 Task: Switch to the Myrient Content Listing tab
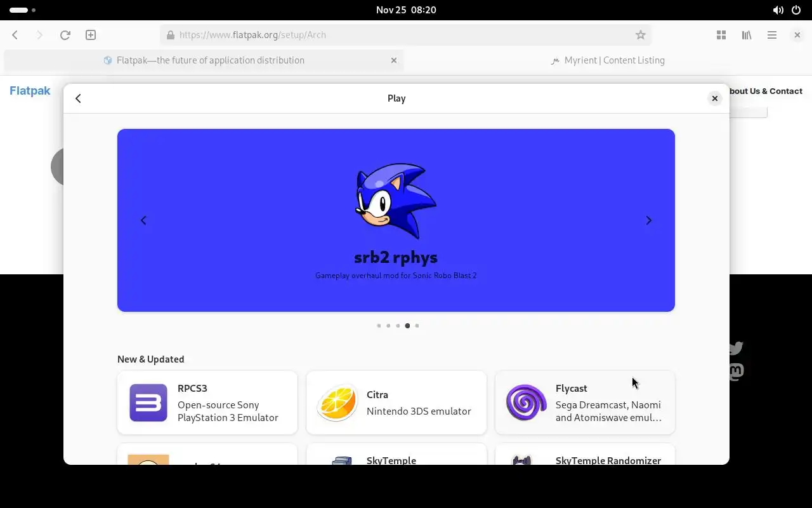click(x=607, y=60)
